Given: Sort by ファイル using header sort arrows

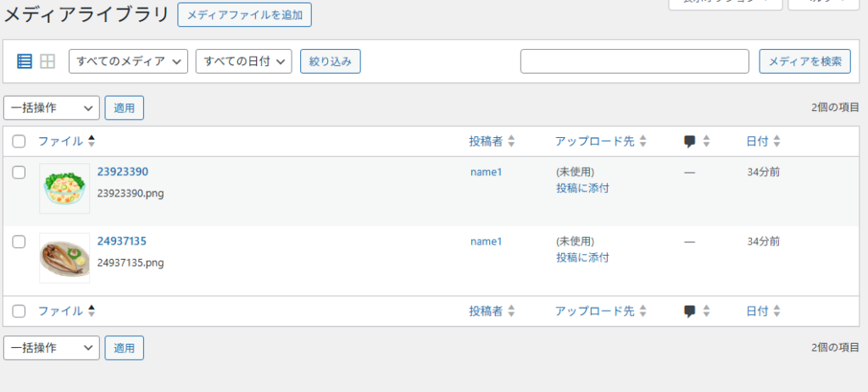Looking at the screenshot, I should (x=92, y=141).
